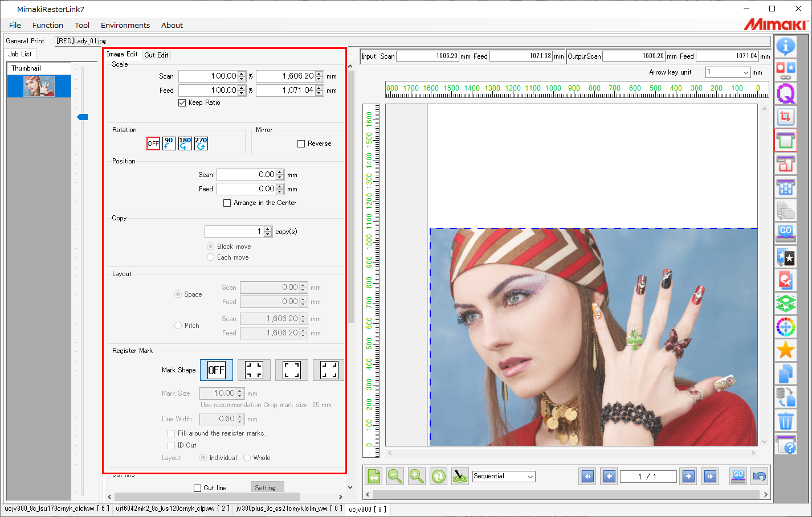The image size is (812, 517).
Task: Rotate the image 90 degrees
Action: click(x=168, y=143)
